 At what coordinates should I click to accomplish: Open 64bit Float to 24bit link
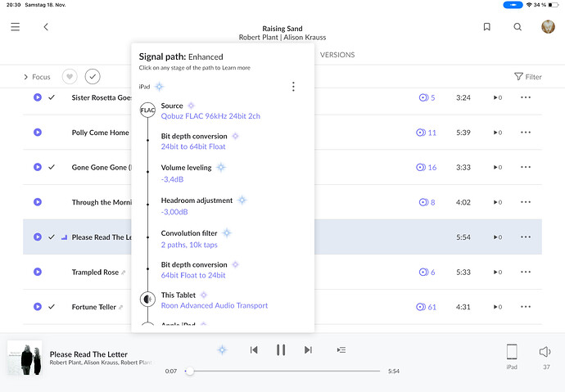point(193,275)
